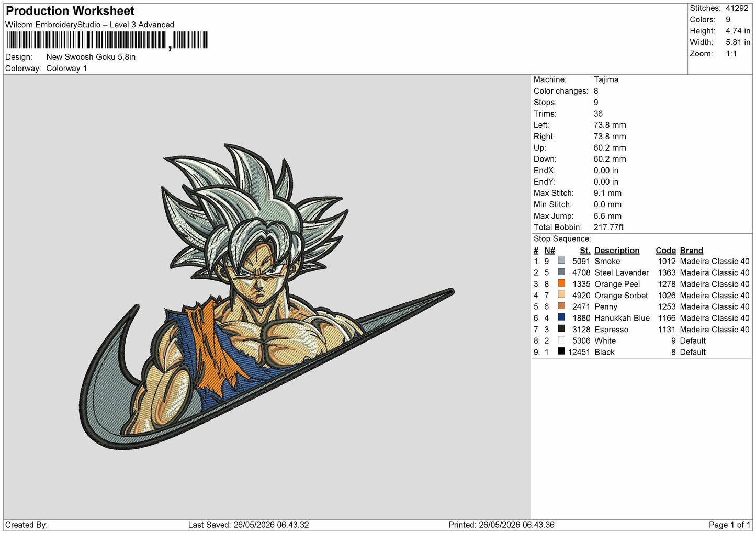Click the Orange Peel color swatch
Screen dimensions: 756x534
(561, 283)
